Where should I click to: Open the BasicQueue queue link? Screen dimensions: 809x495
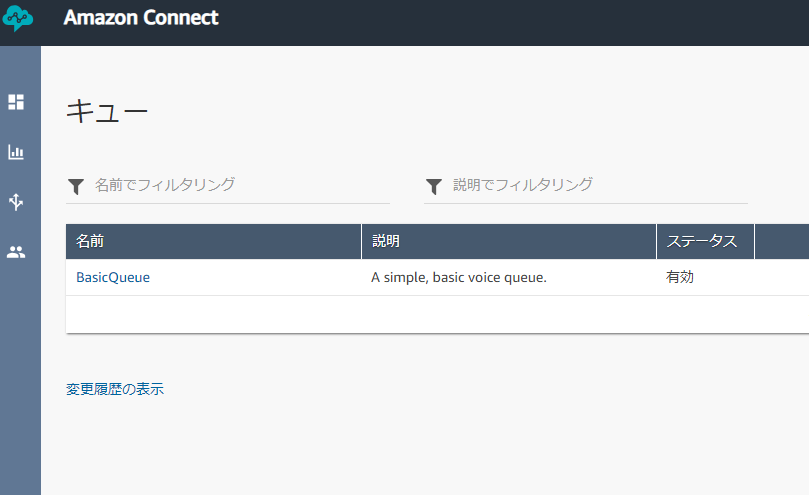(113, 277)
